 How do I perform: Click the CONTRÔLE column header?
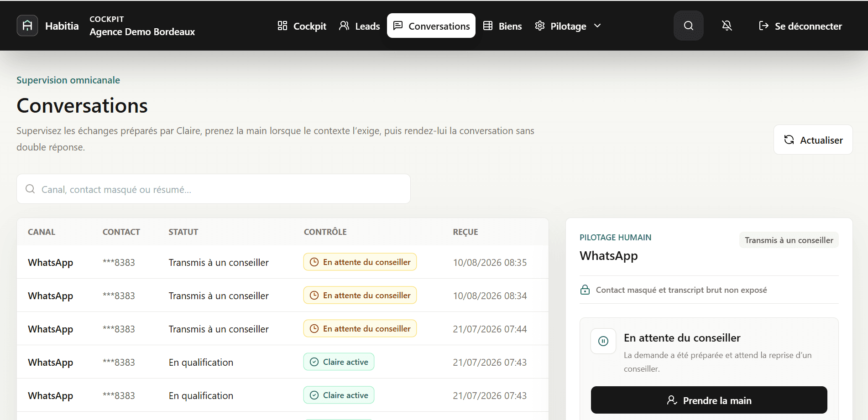click(325, 232)
